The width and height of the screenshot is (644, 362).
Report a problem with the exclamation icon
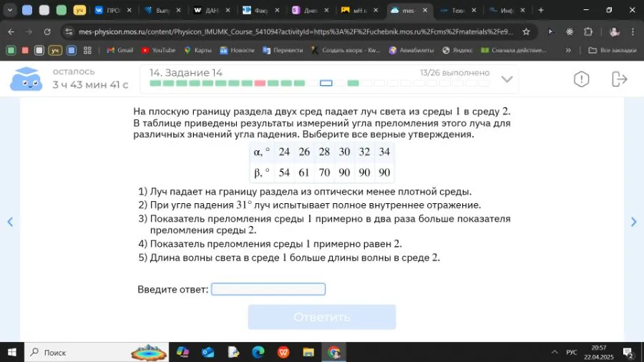click(581, 79)
